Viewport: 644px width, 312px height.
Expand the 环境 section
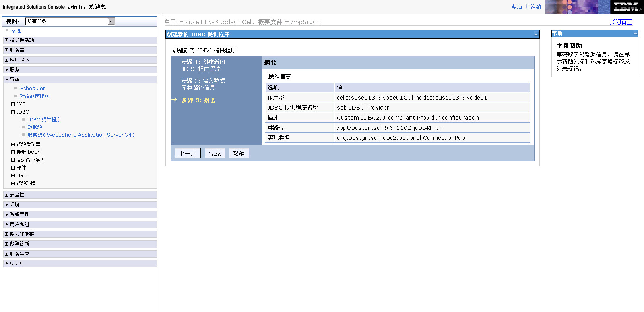(6, 205)
